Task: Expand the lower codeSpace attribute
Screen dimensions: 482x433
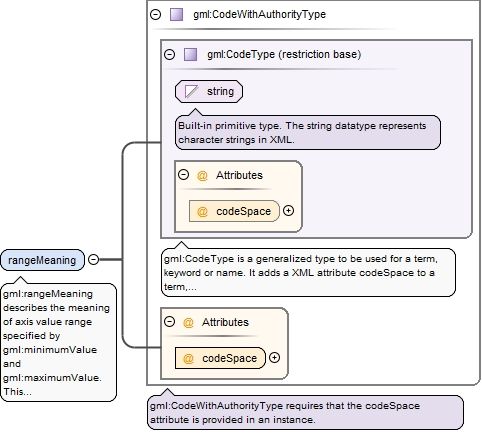Action: [x=274, y=358]
